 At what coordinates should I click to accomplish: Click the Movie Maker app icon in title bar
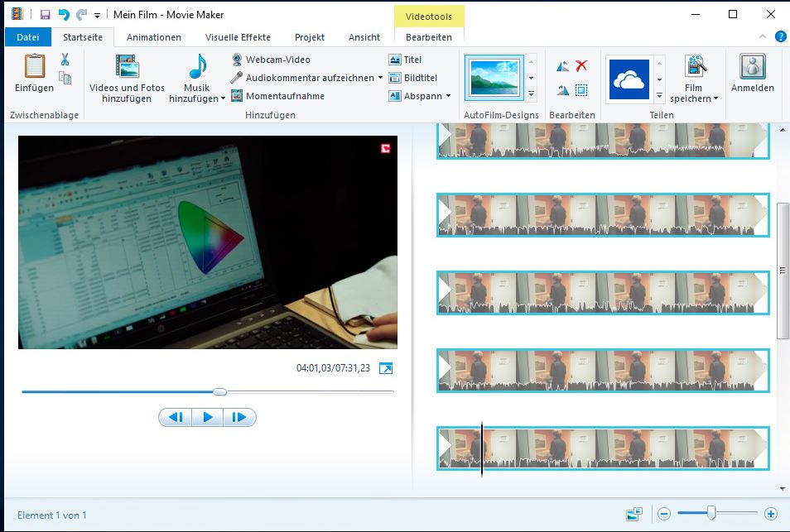pos(17,14)
